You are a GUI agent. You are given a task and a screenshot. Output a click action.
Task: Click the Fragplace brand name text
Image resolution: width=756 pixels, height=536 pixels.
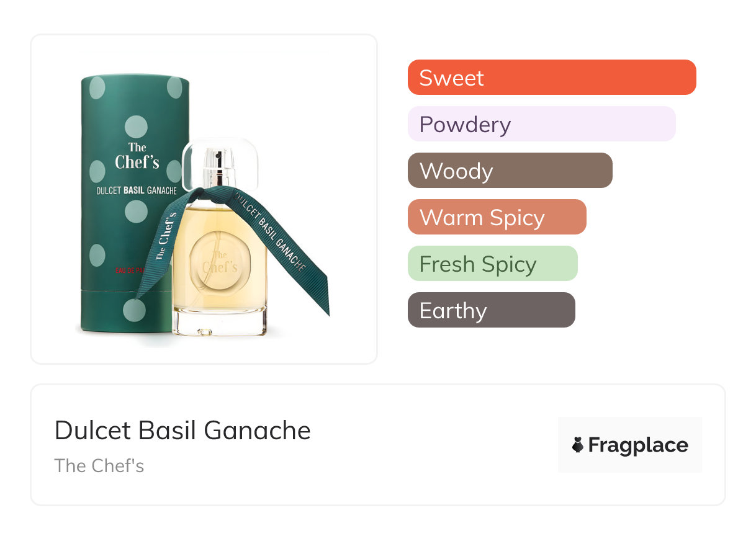pyautogui.click(x=638, y=445)
